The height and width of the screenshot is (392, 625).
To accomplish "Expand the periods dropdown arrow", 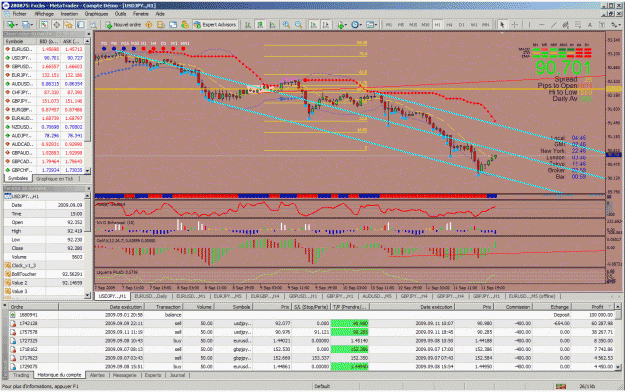I will [x=361, y=25].
